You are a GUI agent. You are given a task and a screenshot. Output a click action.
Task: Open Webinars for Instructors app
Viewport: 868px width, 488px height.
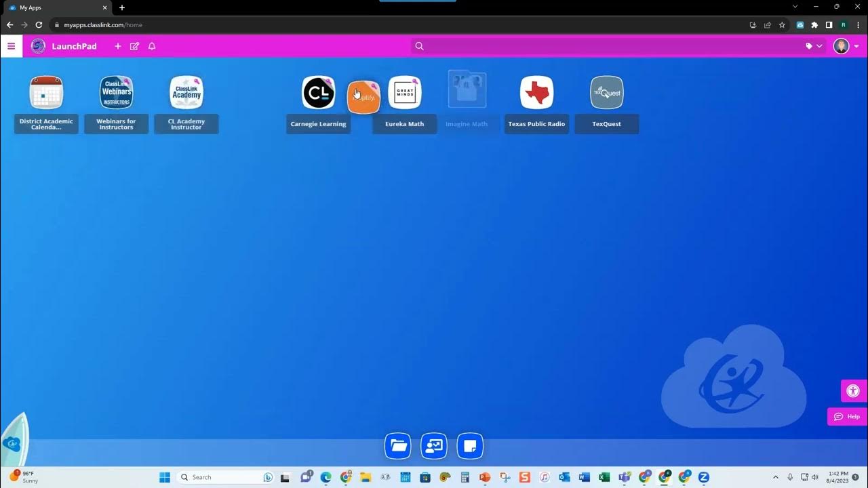click(117, 93)
